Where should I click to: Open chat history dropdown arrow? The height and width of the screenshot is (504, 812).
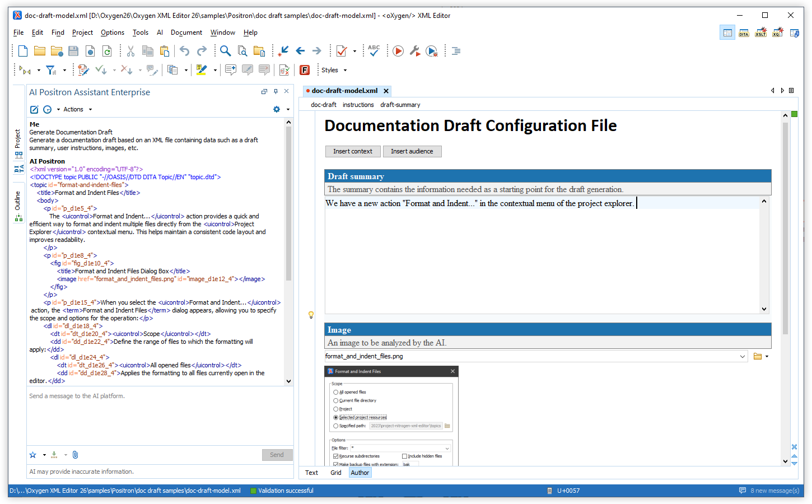click(x=58, y=109)
